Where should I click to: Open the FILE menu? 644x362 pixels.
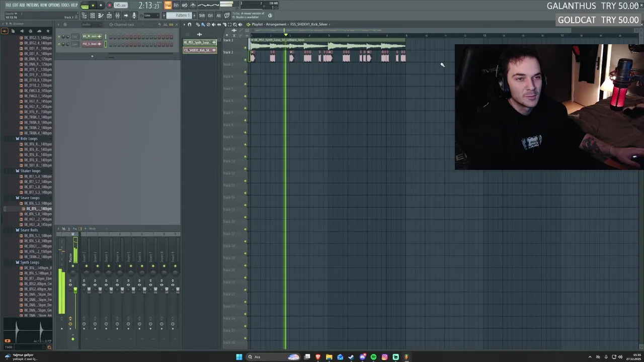(8, 5)
